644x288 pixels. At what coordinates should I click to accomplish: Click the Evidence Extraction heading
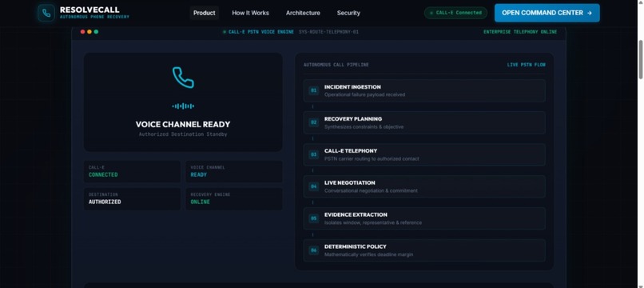[356, 214]
